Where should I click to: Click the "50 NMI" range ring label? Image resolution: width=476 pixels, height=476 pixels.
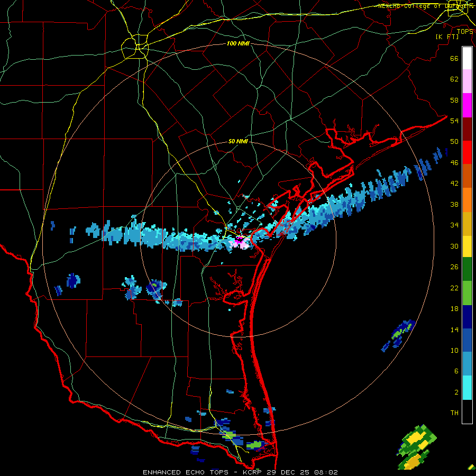(238, 141)
